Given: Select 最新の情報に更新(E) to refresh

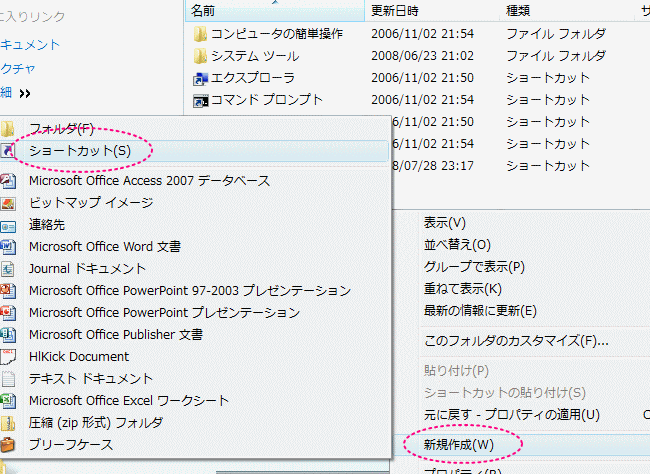Looking at the screenshot, I should 480,311.
